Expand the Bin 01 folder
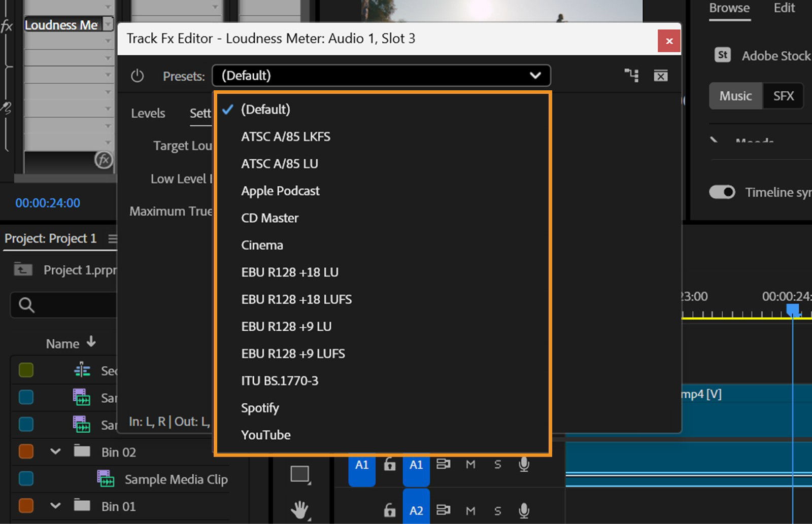 point(55,506)
